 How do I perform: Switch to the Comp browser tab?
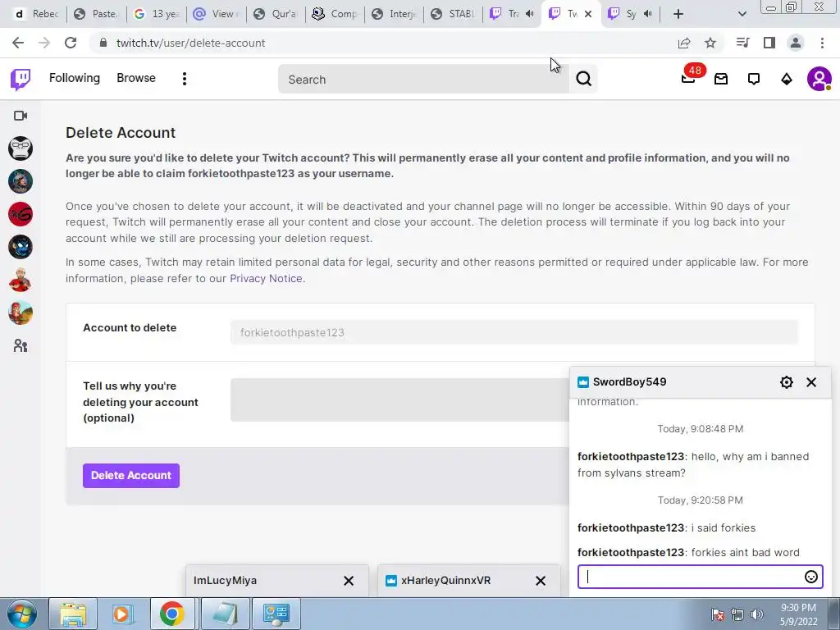[336, 14]
